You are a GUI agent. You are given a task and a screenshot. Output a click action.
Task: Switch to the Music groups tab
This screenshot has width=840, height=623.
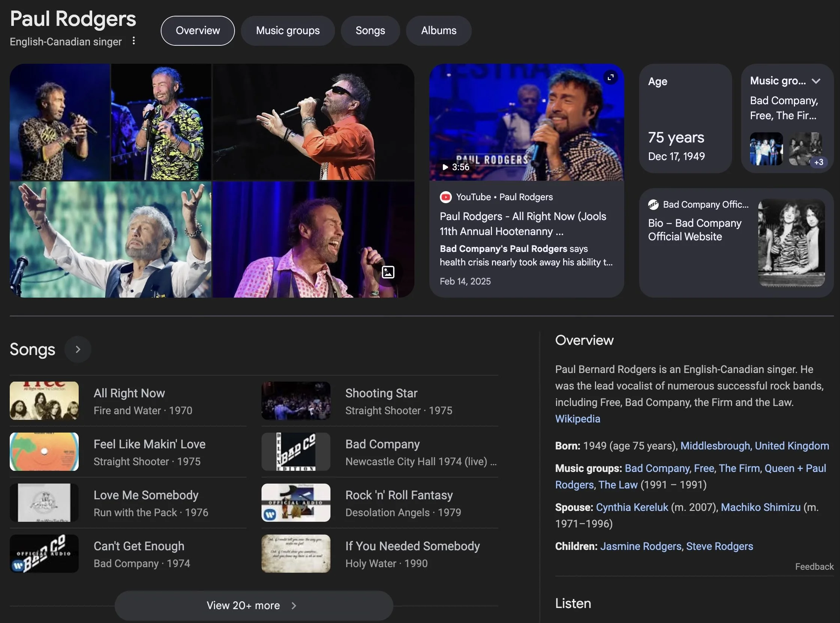(287, 30)
